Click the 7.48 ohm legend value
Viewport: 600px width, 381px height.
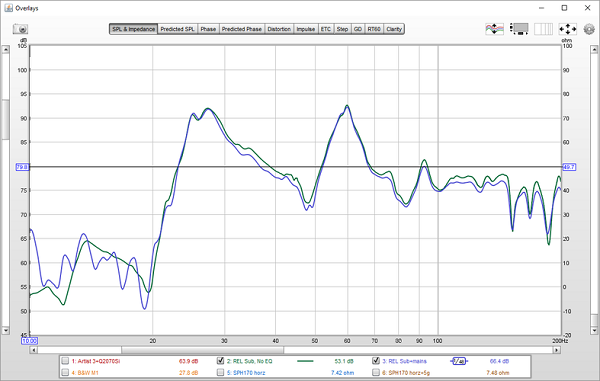[498, 373]
